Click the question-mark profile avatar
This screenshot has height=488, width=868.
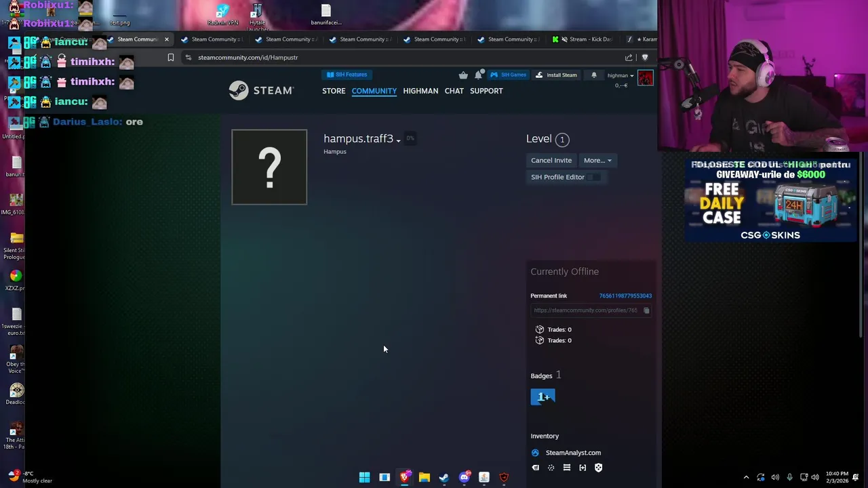coord(269,167)
